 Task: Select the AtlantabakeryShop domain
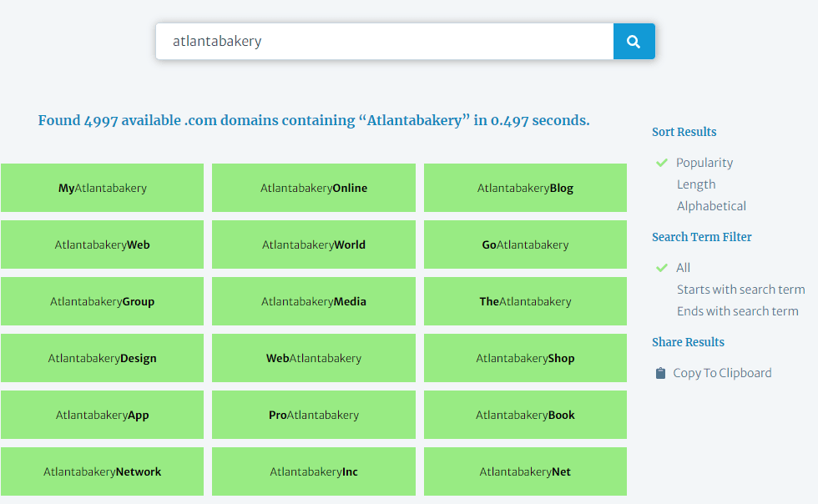click(525, 358)
